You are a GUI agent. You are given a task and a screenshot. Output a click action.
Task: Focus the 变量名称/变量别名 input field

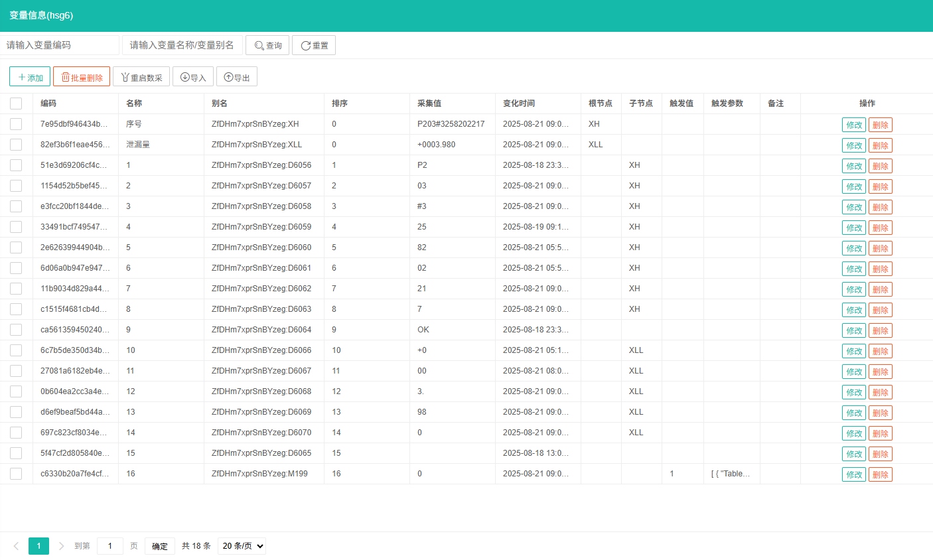tap(182, 45)
